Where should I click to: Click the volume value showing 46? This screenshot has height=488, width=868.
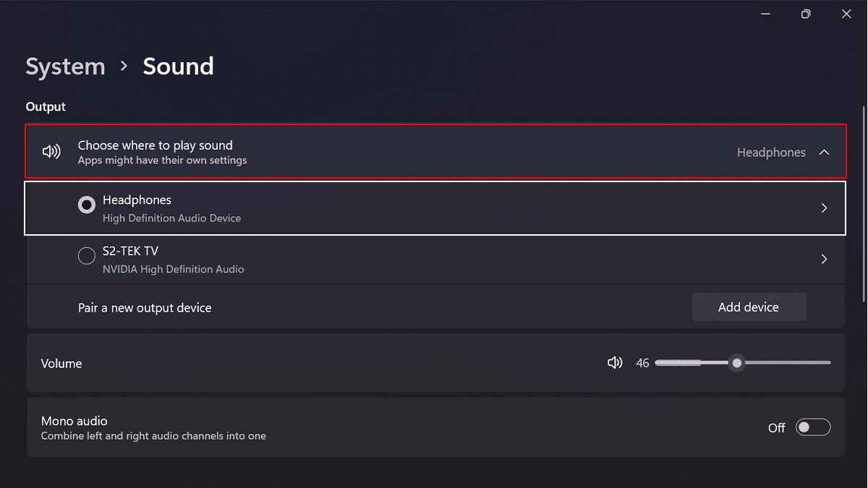(x=642, y=362)
